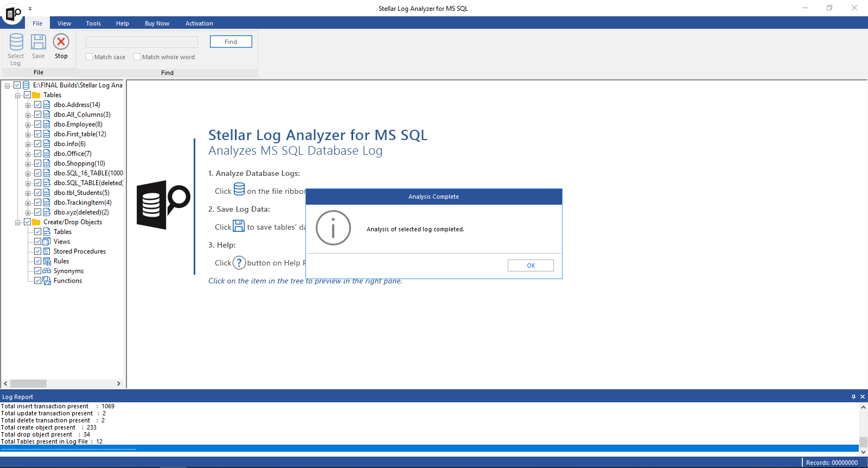Click the Select Log database icon

point(16,42)
